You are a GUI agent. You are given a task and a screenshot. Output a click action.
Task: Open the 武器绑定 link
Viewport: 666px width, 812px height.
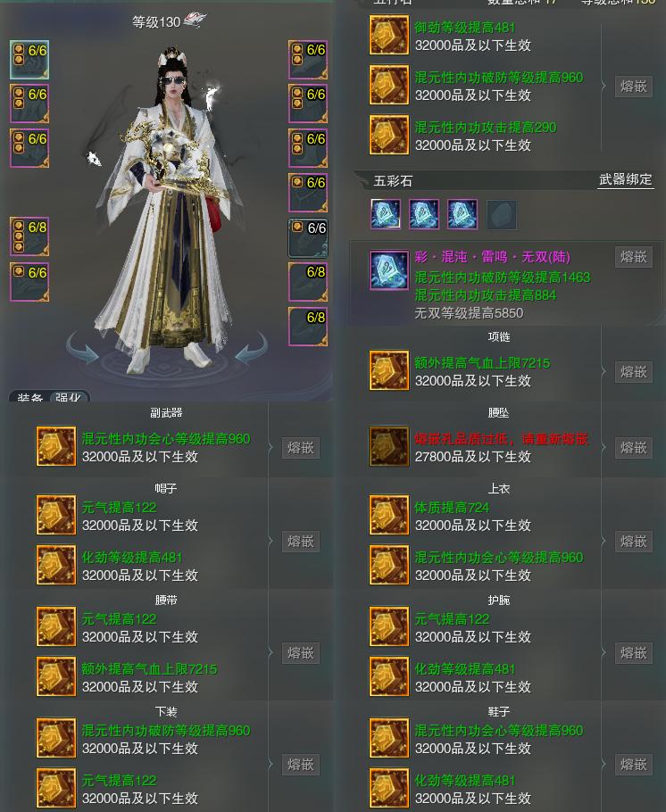pyautogui.click(x=625, y=179)
